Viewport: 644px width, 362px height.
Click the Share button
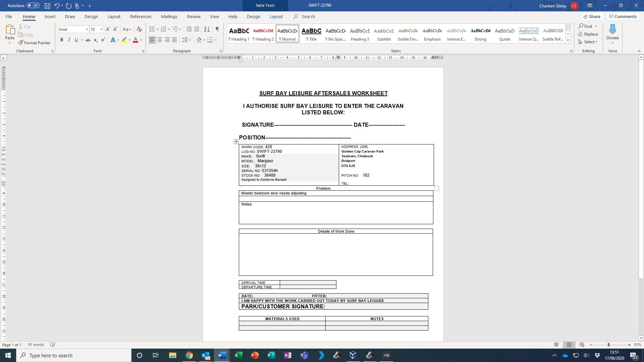click(x=592, y=16)
